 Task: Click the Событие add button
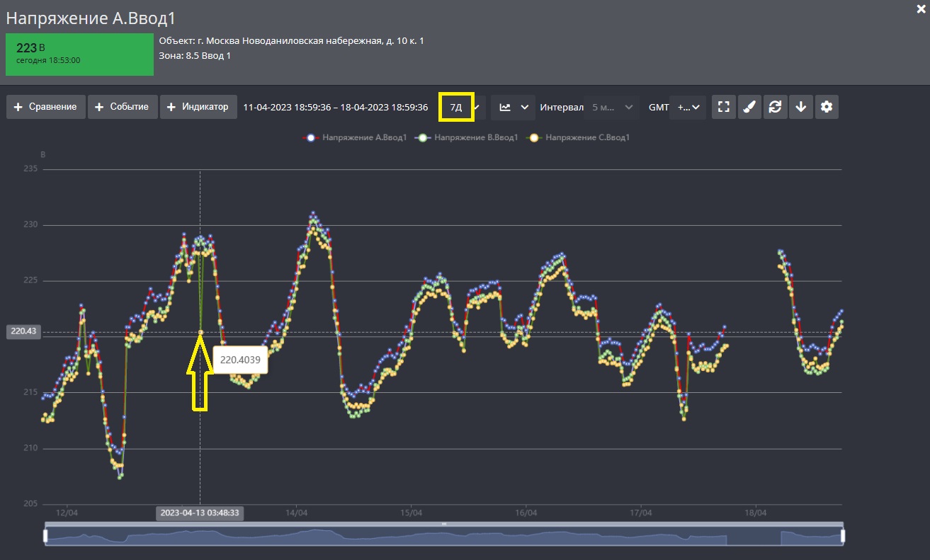[x=123, y=107]
